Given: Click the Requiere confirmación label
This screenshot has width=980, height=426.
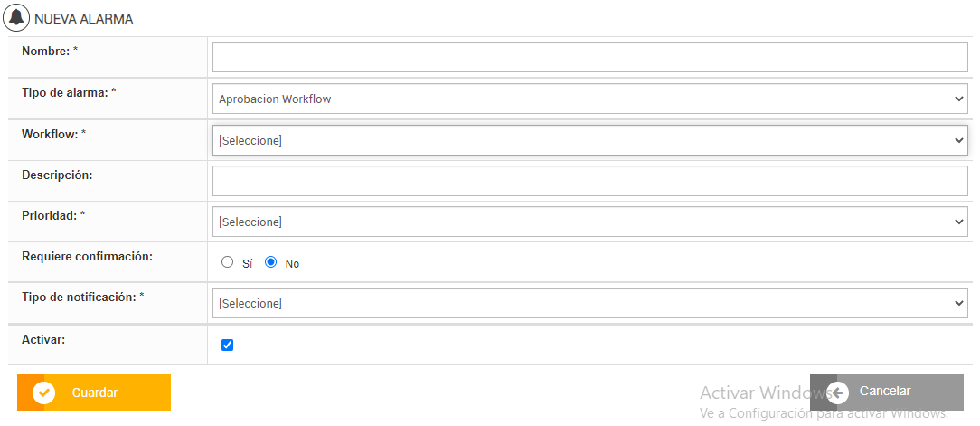Looking at the screenshot, I should [87, 256].
